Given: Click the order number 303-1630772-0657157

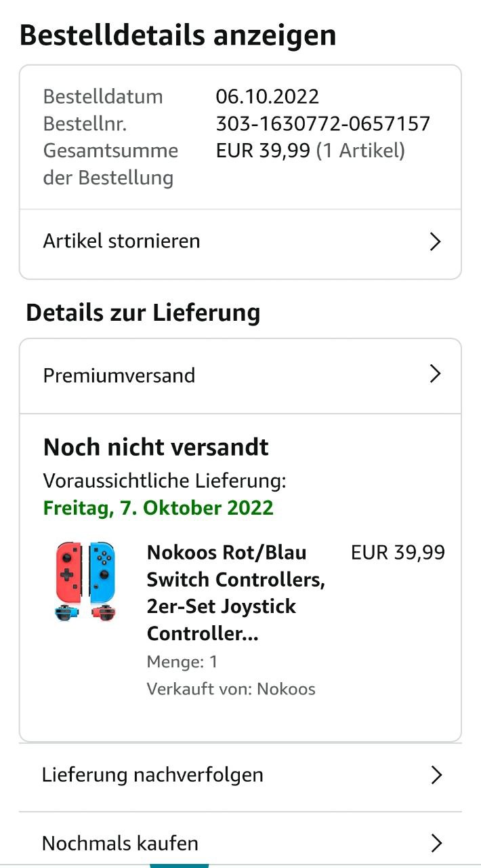Looking at the screenshot, I should tap(323, 123).
